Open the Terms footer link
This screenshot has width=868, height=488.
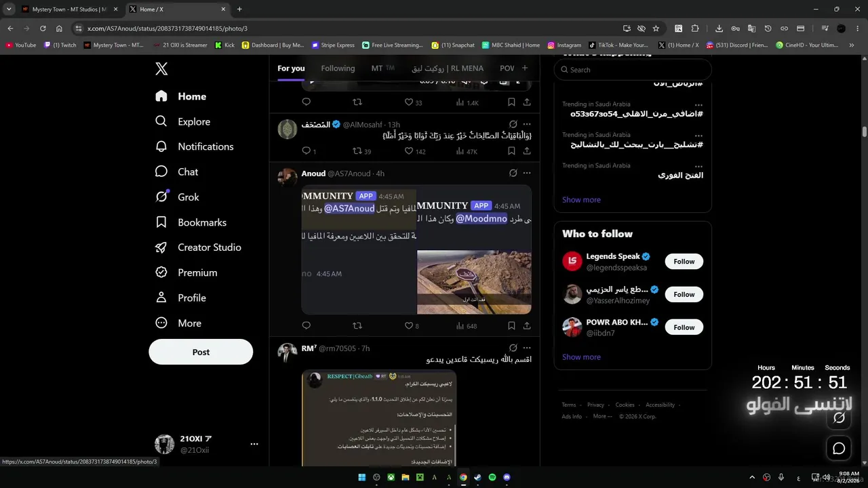point(569,405)
